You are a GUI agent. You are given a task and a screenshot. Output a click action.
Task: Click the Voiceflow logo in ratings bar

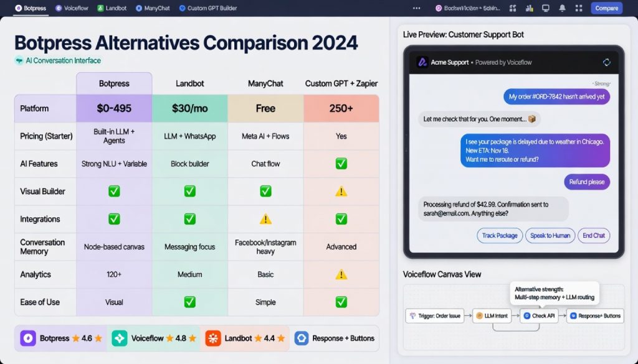(x=119, y=338)
